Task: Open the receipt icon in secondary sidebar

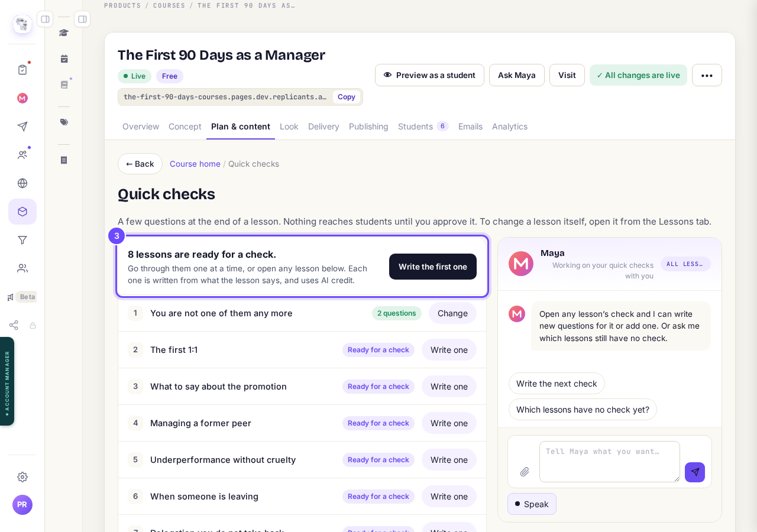Action: (64, 160)
